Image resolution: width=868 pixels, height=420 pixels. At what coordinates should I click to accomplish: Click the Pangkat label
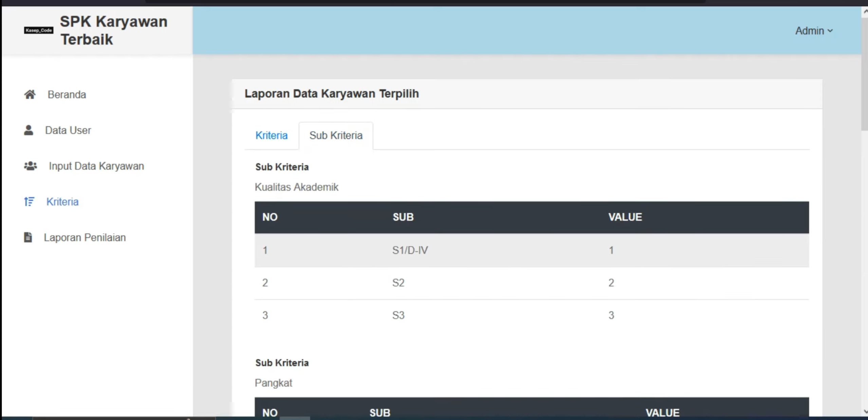click(273, 383)
